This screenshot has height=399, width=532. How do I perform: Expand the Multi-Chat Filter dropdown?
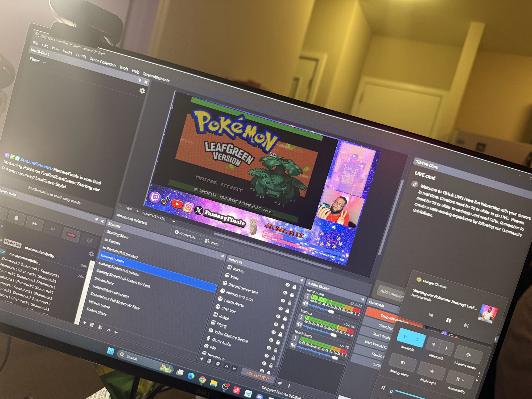(x=44, y=63)
